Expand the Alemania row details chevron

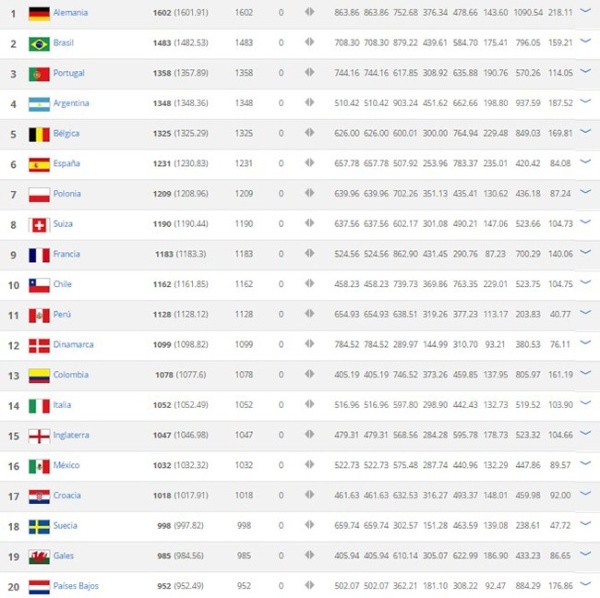[x=587, y=12]
